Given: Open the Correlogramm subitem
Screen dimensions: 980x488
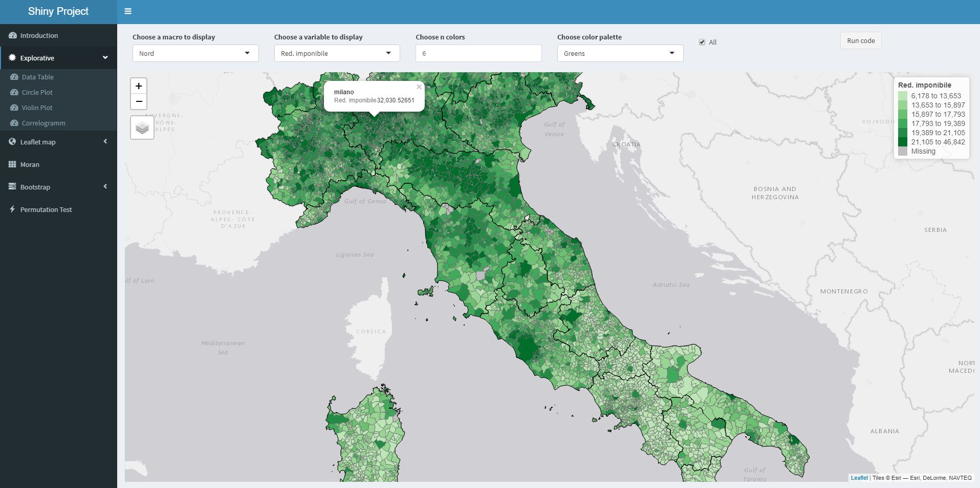Looking at the screenshot, I should pos(58,123).
